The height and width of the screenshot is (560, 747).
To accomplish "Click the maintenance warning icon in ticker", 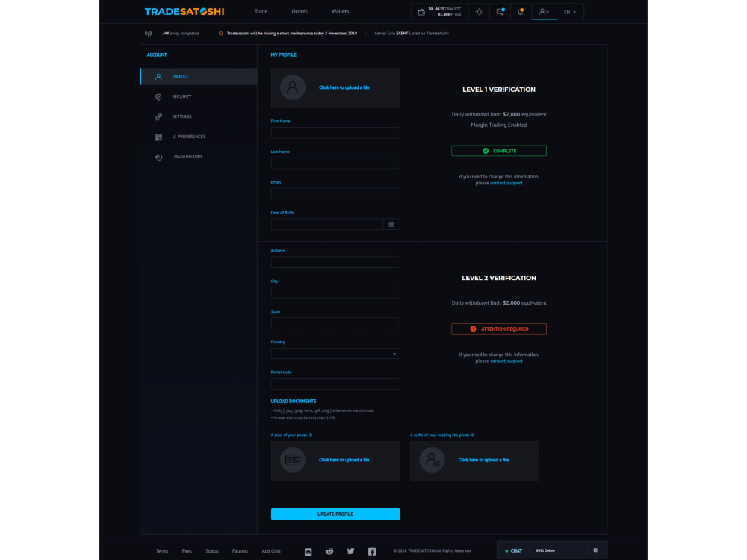I will pyautogui.click(x=220, y=34).
